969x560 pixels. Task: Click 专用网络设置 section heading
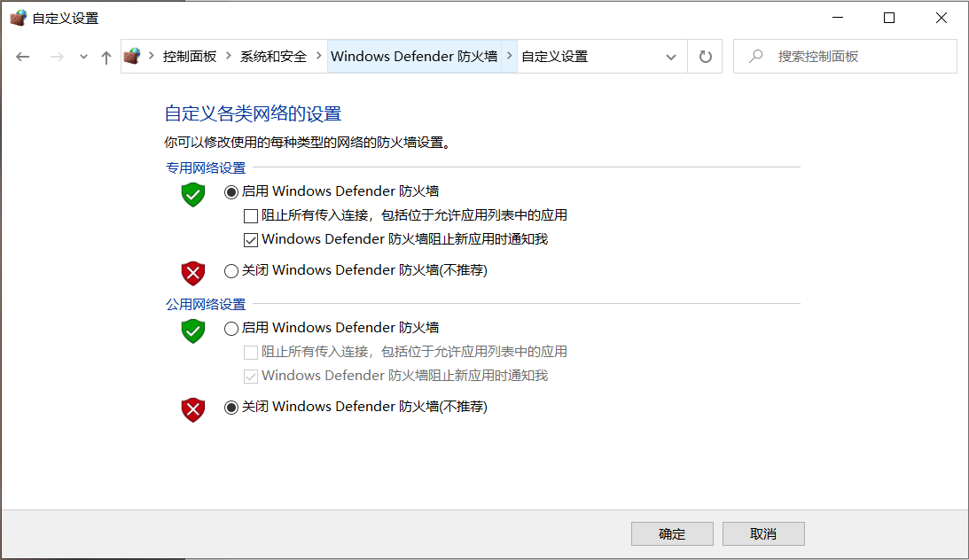[206, 168]
